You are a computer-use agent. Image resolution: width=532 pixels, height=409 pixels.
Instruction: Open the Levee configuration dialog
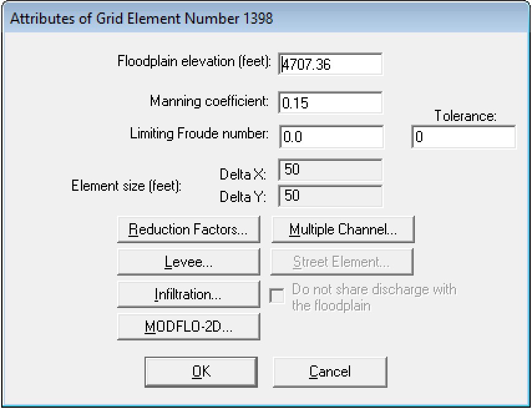pos(188,261)
